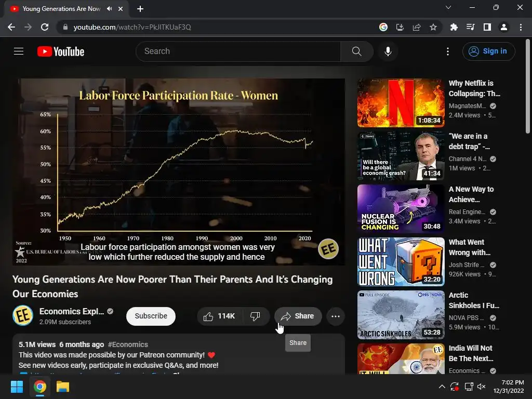Image resolution: width=532 pixels, height=399 pixels.
Task: Click the address bar URL youtube.com
Action: click(132, 27)
